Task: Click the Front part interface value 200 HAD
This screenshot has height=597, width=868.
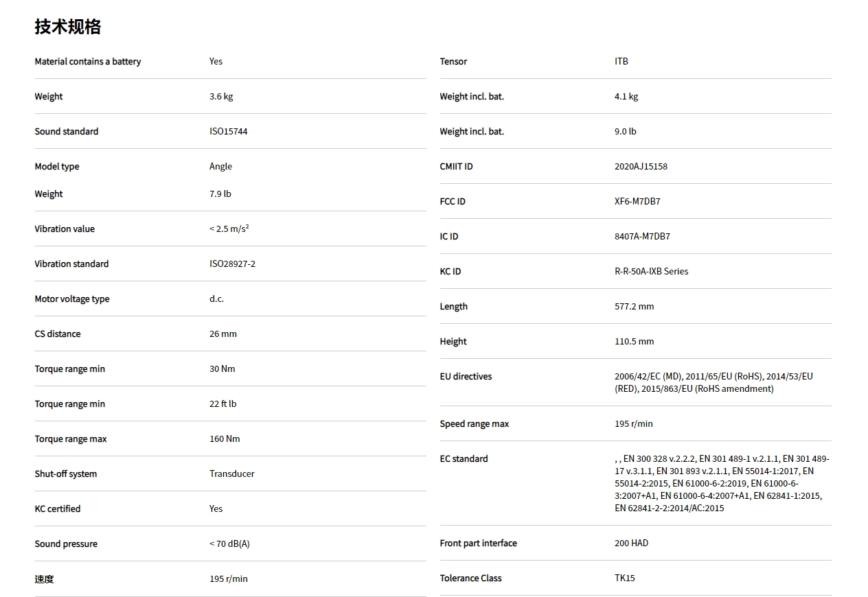Action: point(631,543)
